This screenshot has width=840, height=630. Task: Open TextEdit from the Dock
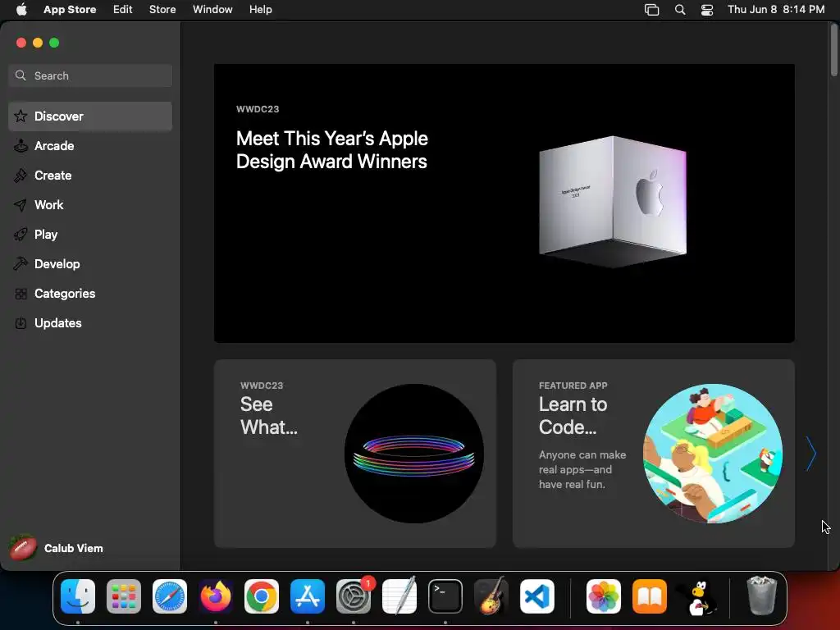click(x=399, y=596)
